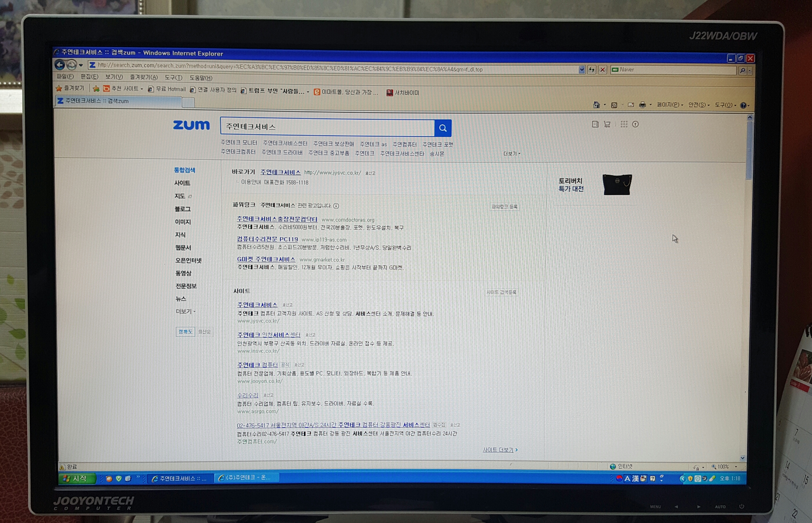Click the vertical scrollbar thumb
This screenshot has height=523, width=812.
(x=749, y=149)
